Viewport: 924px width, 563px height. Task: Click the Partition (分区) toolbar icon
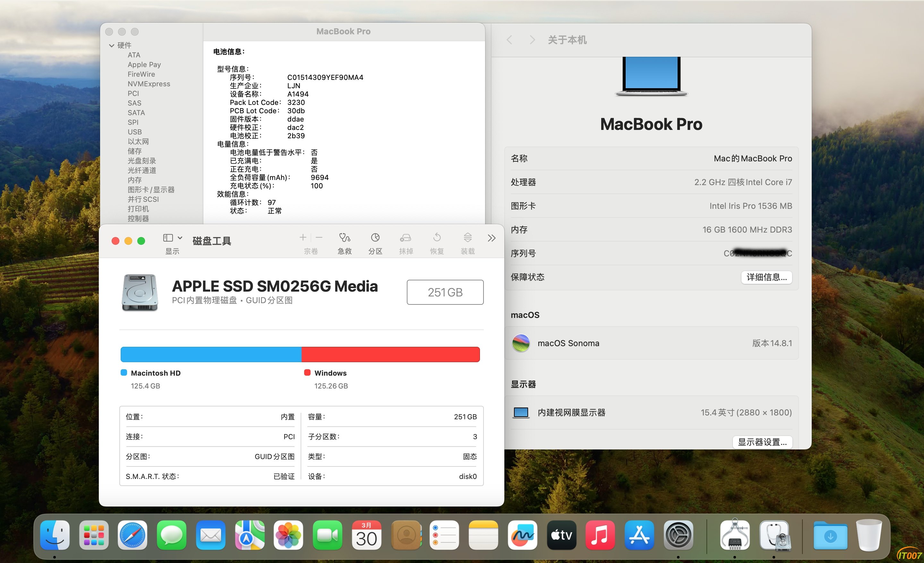[375, 238]
